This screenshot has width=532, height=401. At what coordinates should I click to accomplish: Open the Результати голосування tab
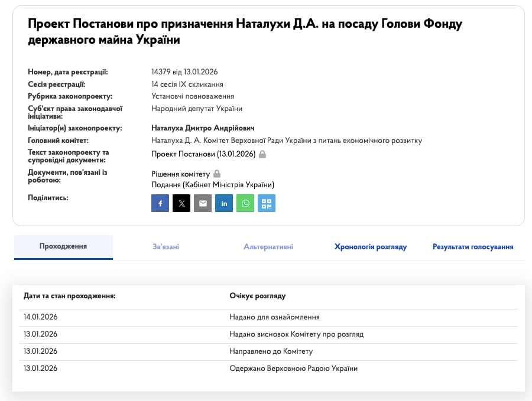pos(472,246)
